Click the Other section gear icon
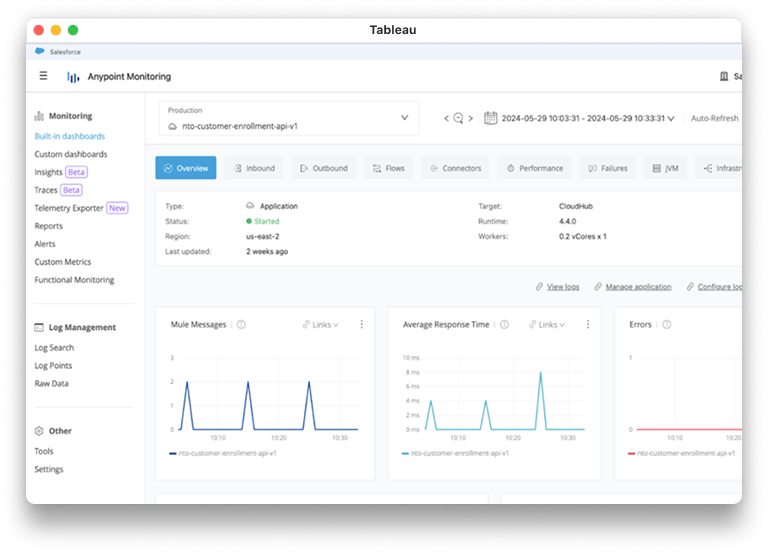 point(39,431)
